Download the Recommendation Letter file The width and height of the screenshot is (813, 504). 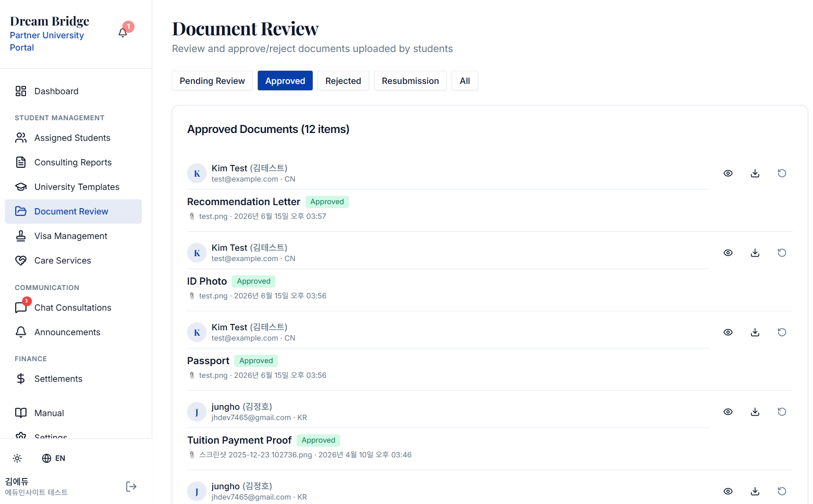point(755,173)
